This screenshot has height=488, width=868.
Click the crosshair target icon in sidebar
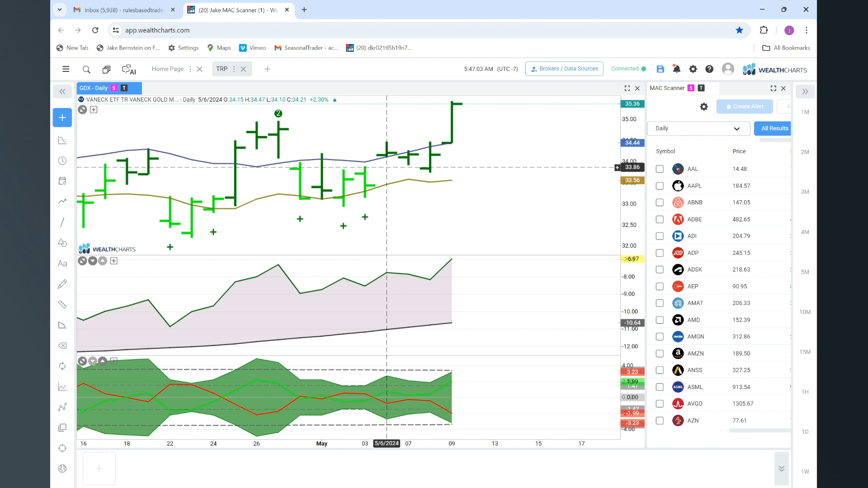click(62, 448)
